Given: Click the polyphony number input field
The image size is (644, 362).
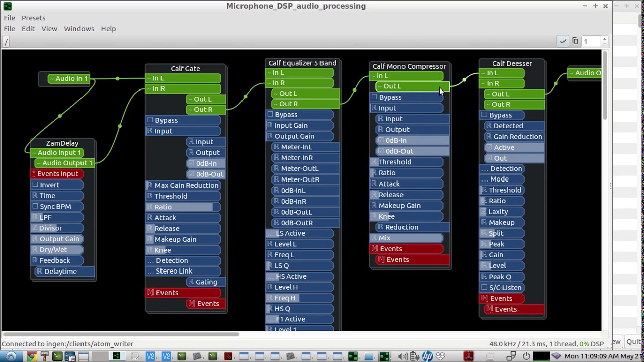Looking at the screenshot, I should [x=591, y=41].
